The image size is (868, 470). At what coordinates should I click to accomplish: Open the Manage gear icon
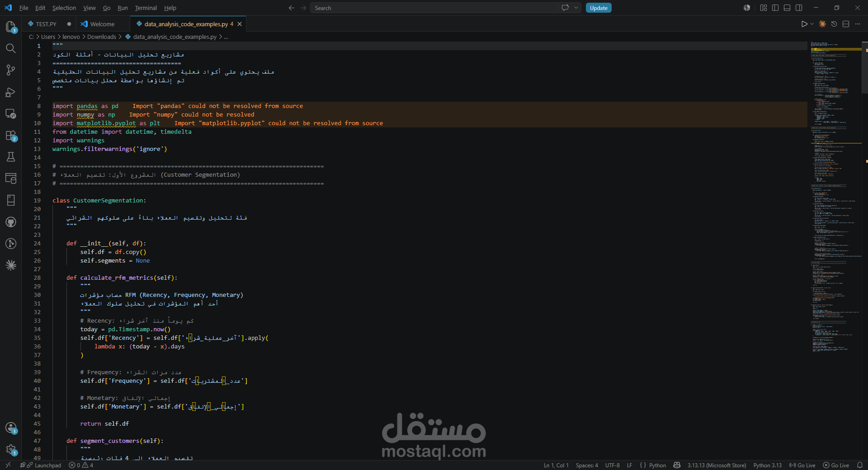(11, 449)
